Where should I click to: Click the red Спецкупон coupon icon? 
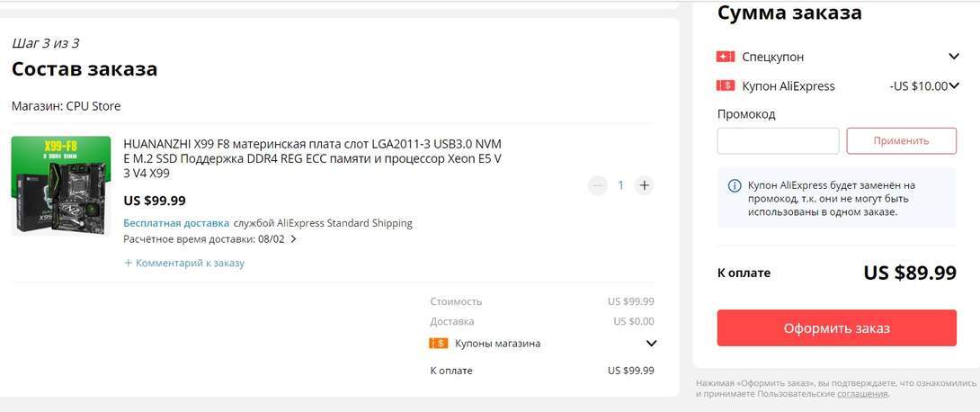[x=726, y=57]
